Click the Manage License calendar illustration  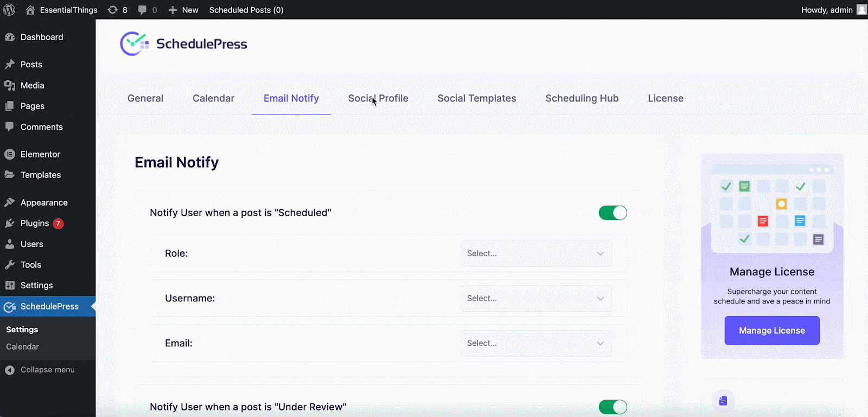click(772, 207)
